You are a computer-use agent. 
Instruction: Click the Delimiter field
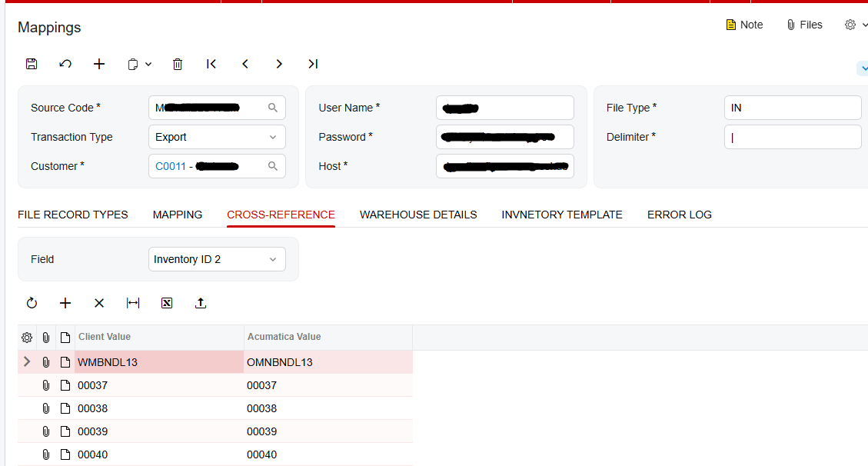(793, 137)
